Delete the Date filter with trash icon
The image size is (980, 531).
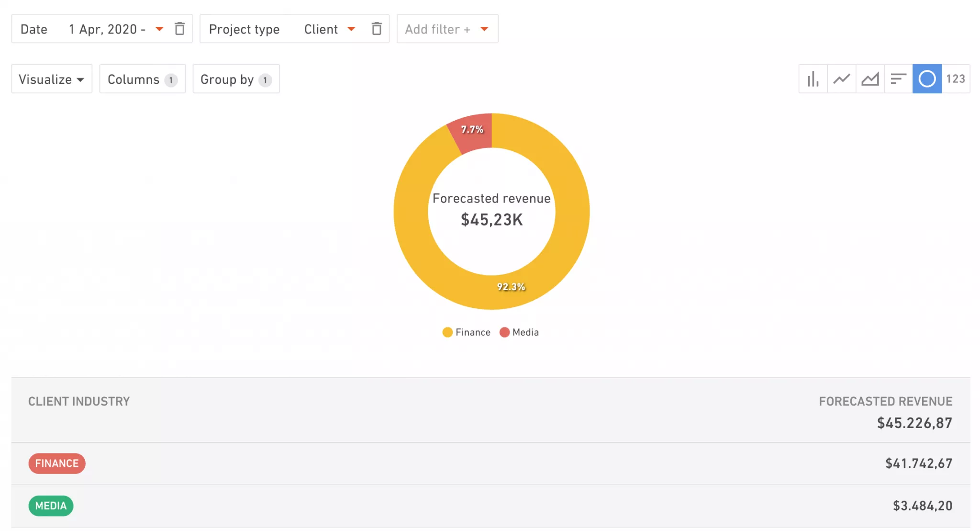179,29
